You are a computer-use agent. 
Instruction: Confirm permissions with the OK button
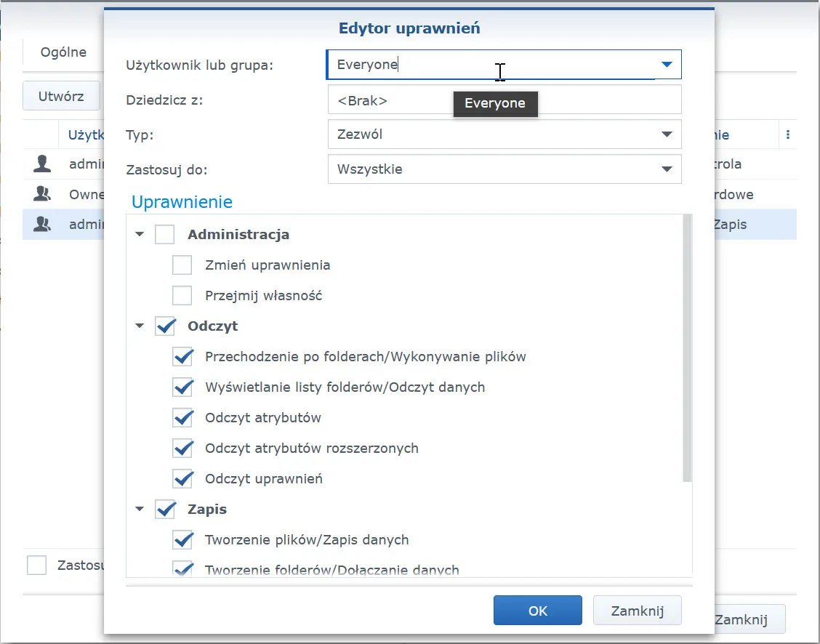click(x=537, y=611)
